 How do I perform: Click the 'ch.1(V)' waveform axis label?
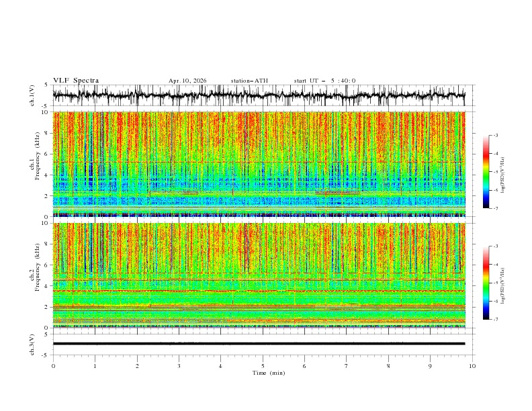32,95
